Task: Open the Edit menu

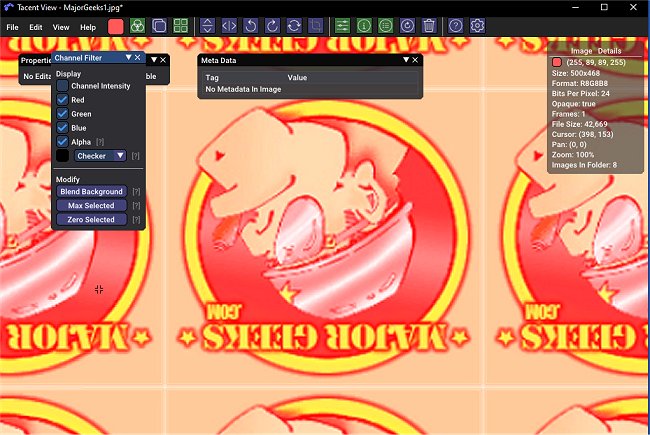Action: click(36, 27)
